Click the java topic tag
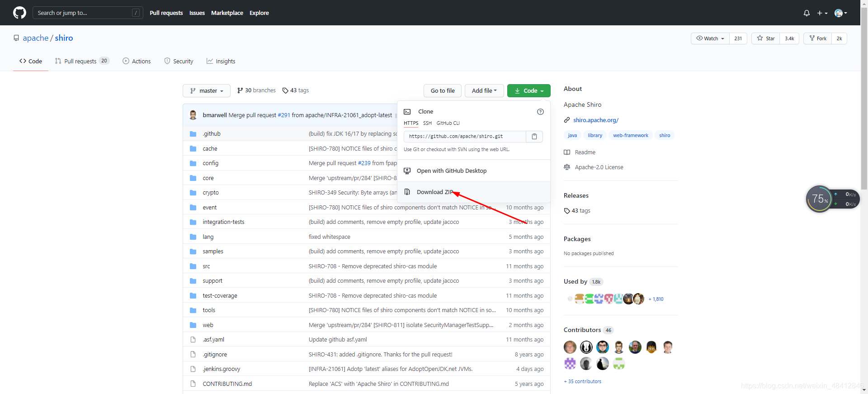This screenshot has width=868, height=394. (x=572, y=135)
